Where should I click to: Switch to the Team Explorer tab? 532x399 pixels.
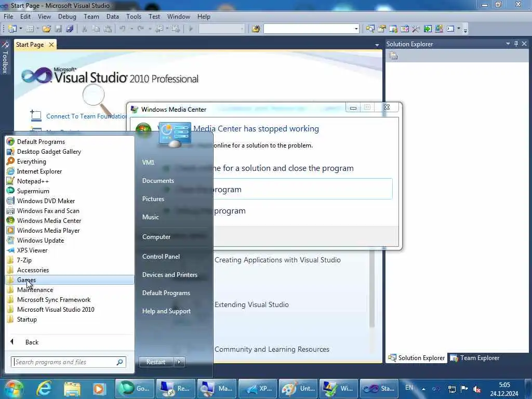point(475,357)
